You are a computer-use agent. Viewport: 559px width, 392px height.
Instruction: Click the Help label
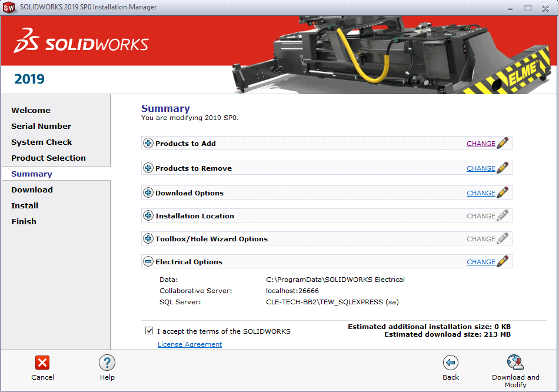[x=107, y=377]
